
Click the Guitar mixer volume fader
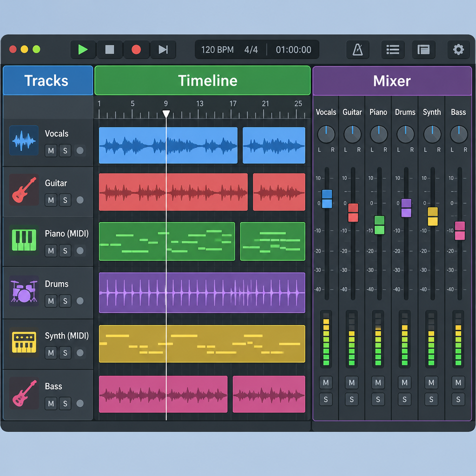[353, 213]
